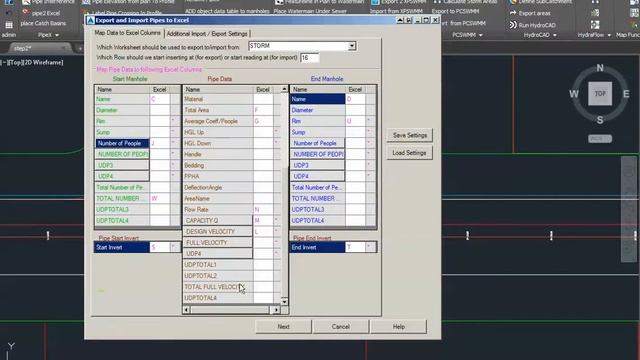This screenshot has width=640, height=360.
Task: Click the CAPACITY Q row in Pipe Data
Action: pos(218,220)
